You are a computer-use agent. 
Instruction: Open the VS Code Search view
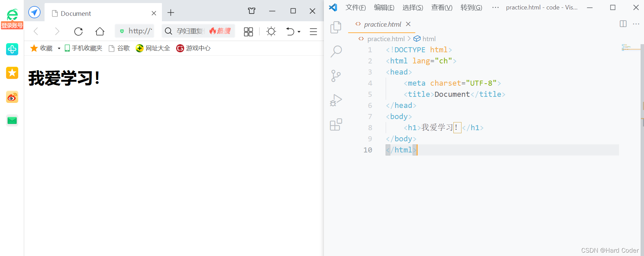pos(336,52)
